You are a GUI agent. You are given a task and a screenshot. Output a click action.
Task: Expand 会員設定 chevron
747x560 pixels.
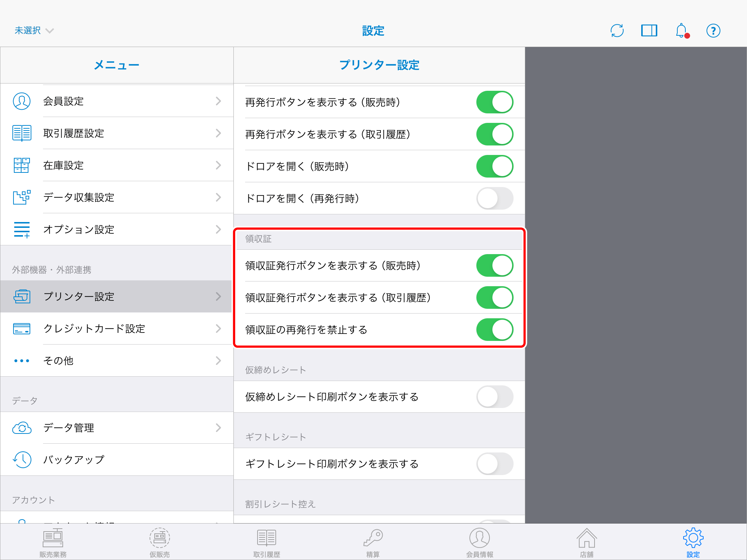point(218,101)
